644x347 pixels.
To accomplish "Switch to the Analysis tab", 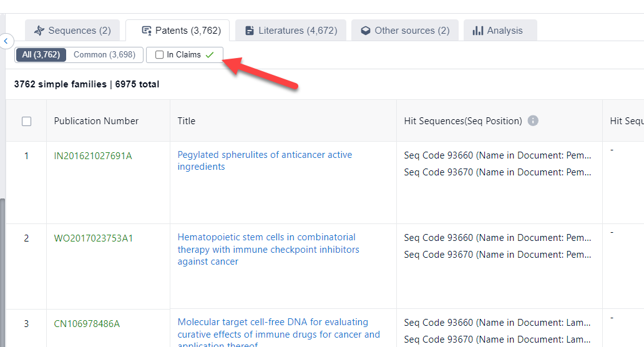I will click(499, 31).
